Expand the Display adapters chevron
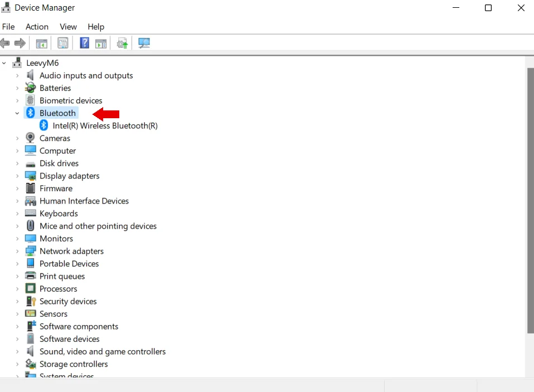534x392 pixels. 17,176
